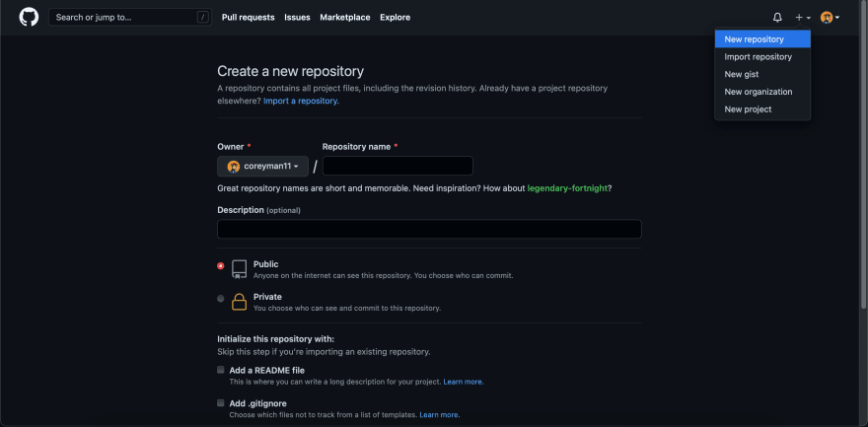Image resolution: width=868 pixels, height=427 pixels.
Task: Open user profile avatar menu
Action: tap(830, 18)
